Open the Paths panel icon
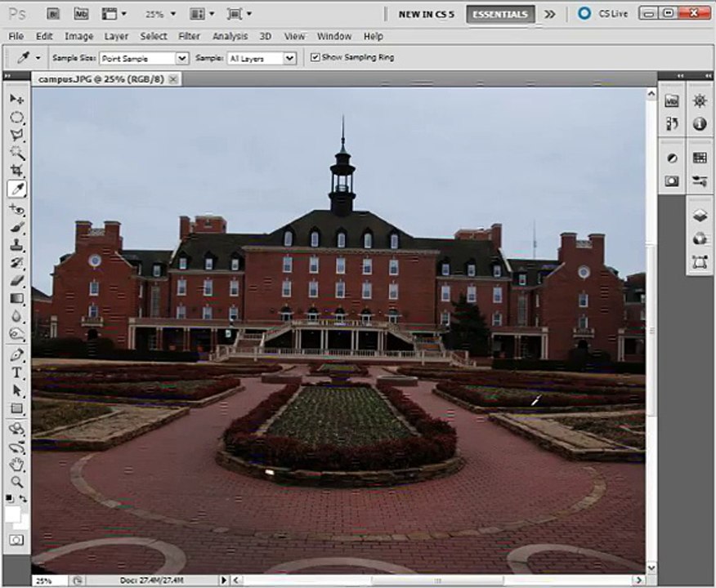The width and height of the screenshot is (716, 588). [700, 262]
